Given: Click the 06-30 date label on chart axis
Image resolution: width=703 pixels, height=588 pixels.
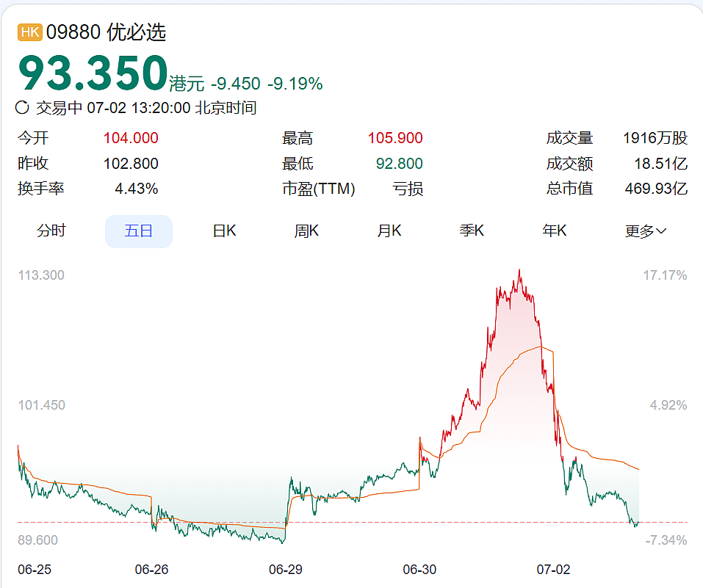Looking at the screenshot, I should pyautogui.click(x=419, y=570).
